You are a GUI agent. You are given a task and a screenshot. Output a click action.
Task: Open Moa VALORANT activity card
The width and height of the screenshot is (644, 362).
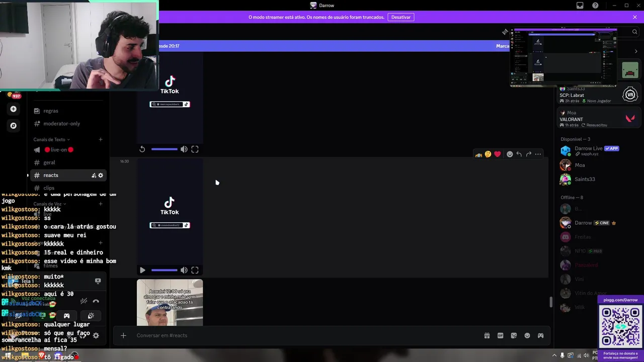[x=599, y=119]
